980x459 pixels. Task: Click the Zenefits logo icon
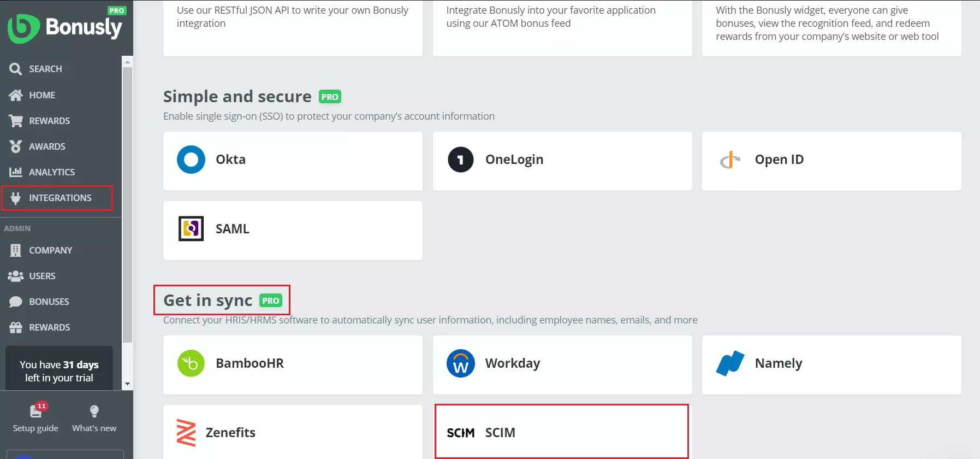(186, 433)
